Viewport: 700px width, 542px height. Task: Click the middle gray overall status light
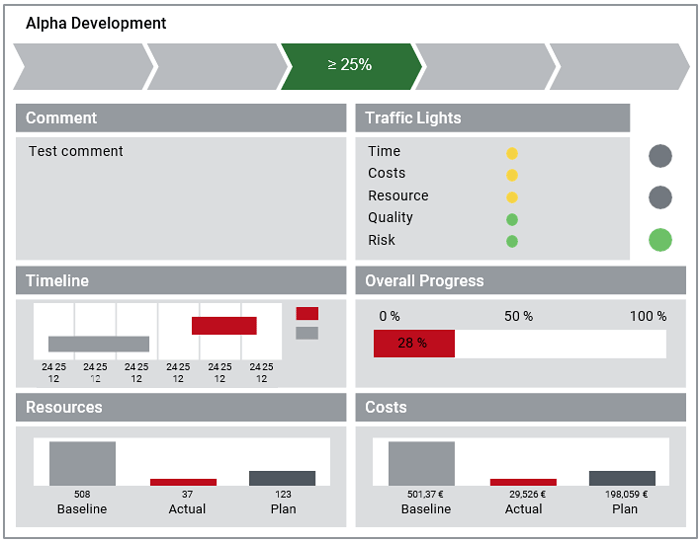click(x=660, y=197)
